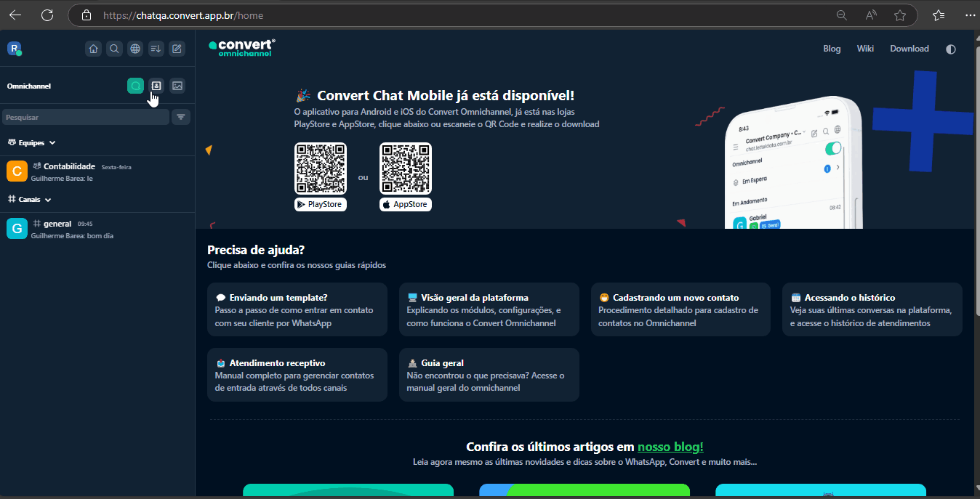Click the 'Precisa de ajuda?' heading
The height and width of the screenshot is (499, 980).
click(256, 250)
